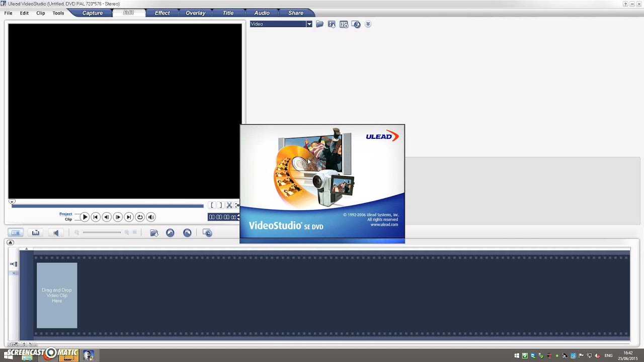Click the tray green shield icon
Image resolution: width=644 pixels, height=362 pixels.
(525, 356)
